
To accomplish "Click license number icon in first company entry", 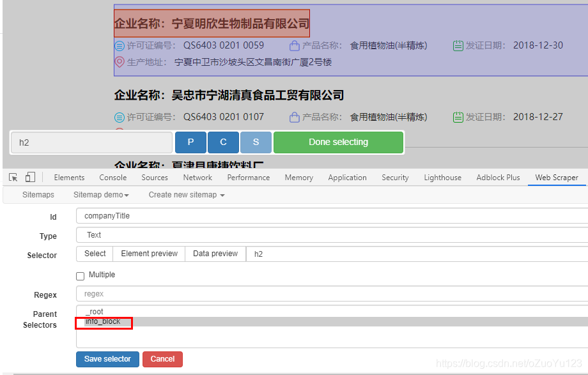I will click(120, 46).
